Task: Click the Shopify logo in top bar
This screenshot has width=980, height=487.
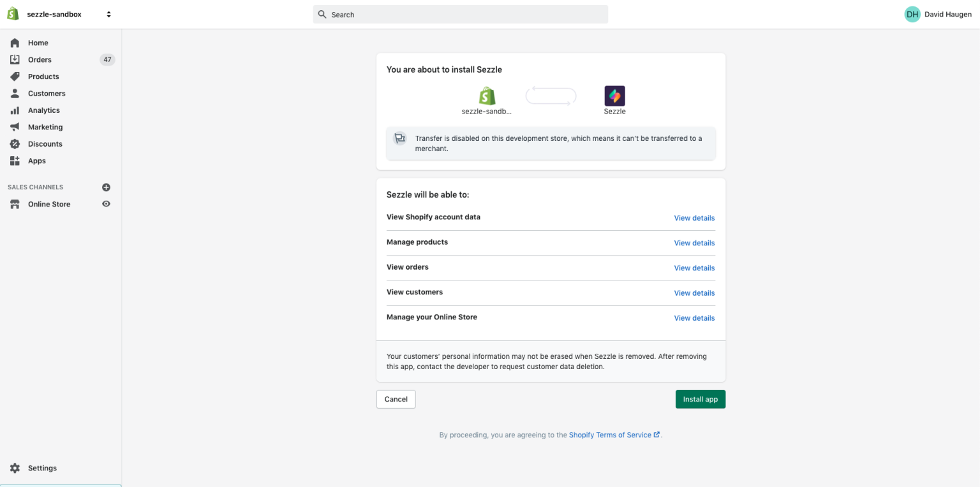Action: pos(13,14)
